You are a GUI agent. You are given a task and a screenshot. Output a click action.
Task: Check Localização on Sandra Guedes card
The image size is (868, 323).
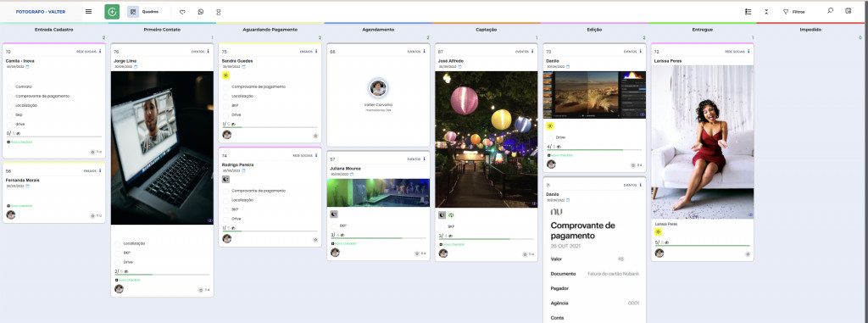point(225,97)
